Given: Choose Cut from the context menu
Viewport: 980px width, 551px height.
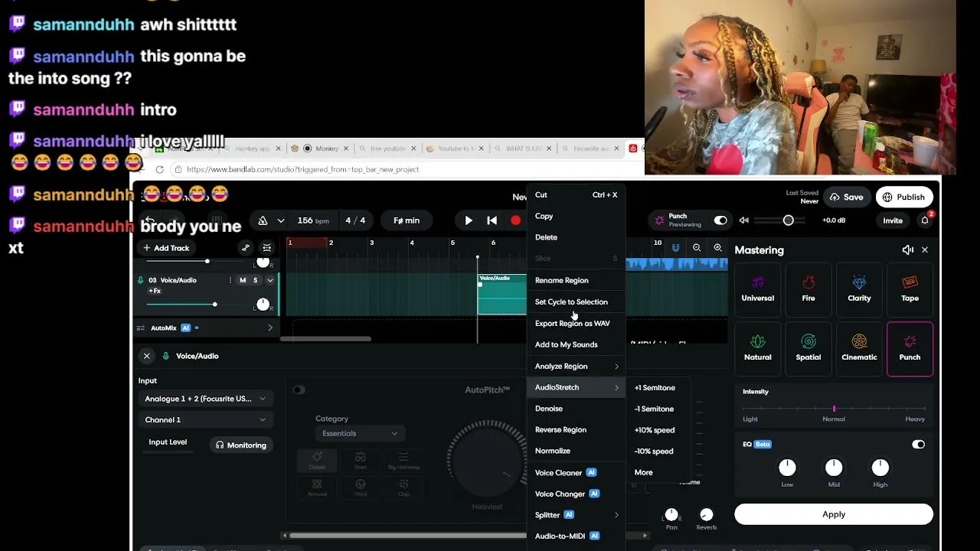Looking at the screenshot, I should 577,195.
